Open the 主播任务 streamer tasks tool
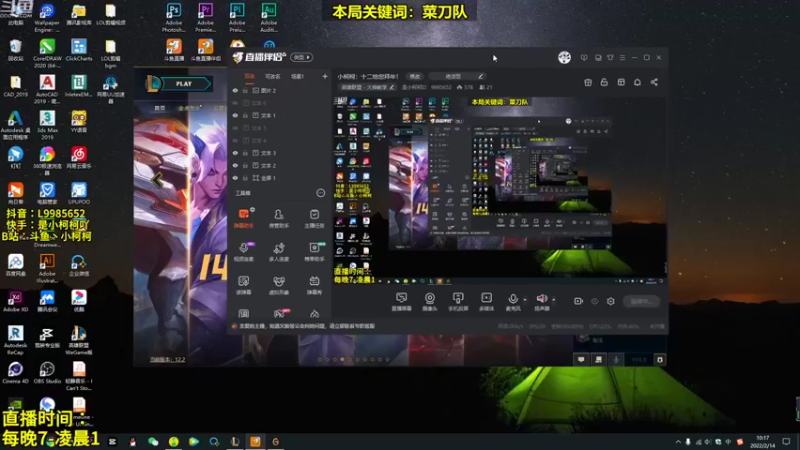Viewport: 800px width, 450px height. pos(314,218)
